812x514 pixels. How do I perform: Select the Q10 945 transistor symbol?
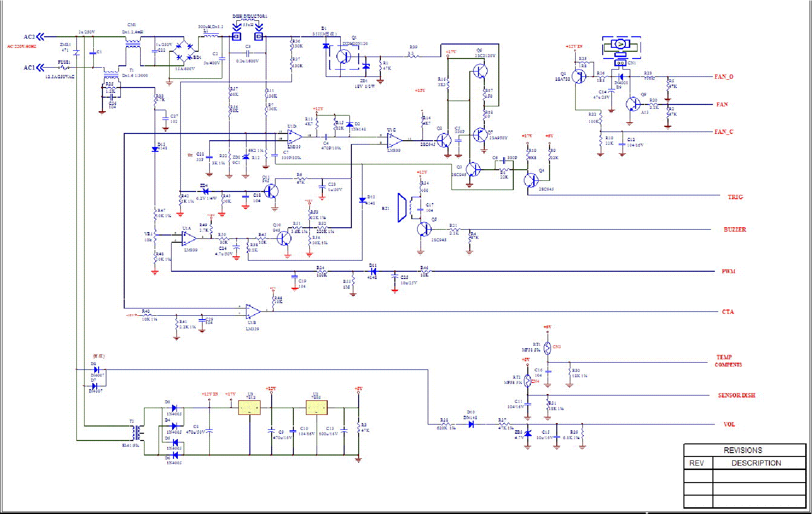coord(284,239)
